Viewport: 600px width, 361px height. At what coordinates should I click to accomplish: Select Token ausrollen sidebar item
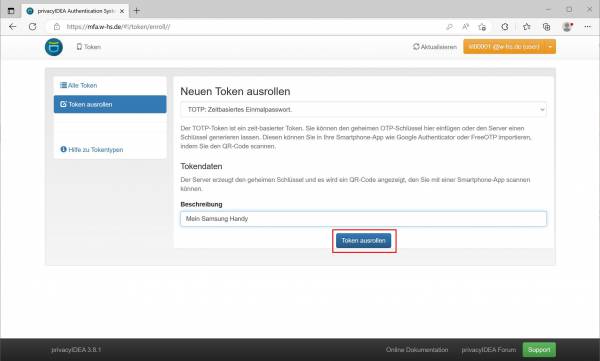click(110, 104)
